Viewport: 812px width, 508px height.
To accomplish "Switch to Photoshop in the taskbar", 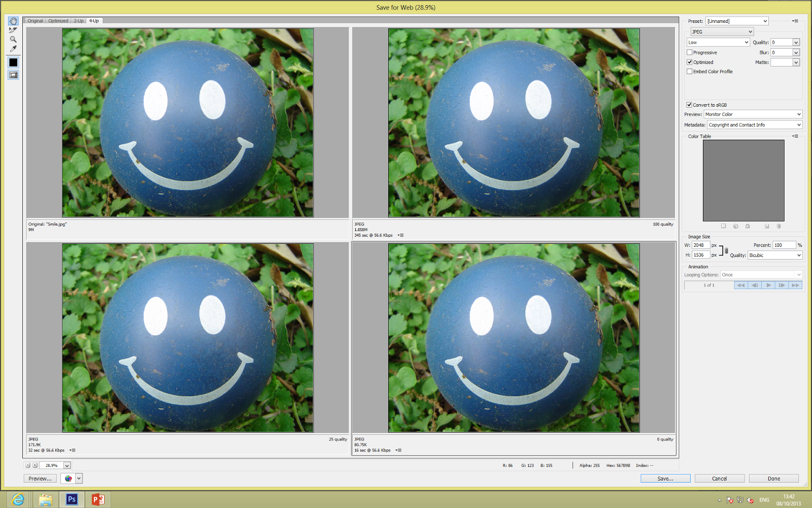I will (x=72, y=499).
